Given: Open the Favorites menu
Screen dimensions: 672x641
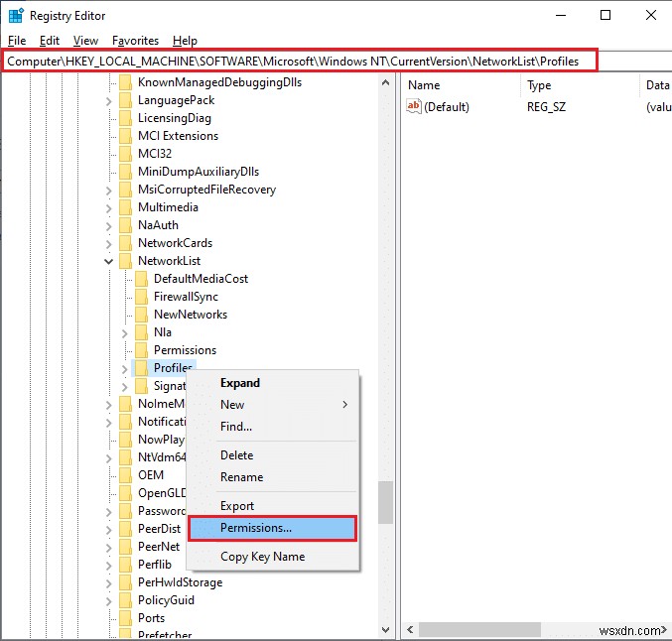Looking at the screenshot, I should tap(135, 41).
